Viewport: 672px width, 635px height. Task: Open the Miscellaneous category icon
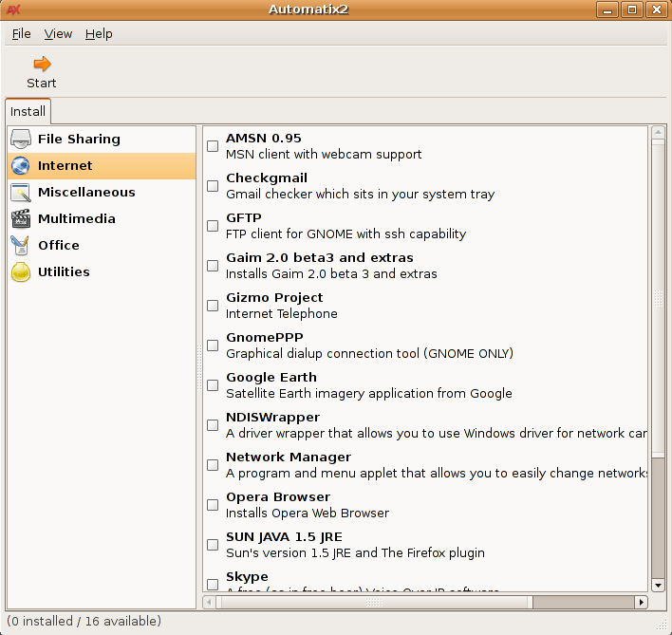21,192
